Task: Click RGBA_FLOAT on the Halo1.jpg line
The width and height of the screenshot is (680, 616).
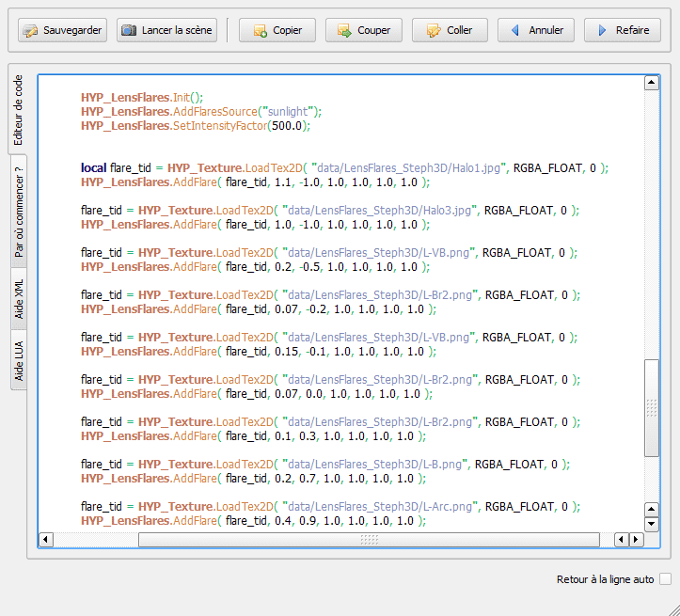Action: tap(547, 167)
